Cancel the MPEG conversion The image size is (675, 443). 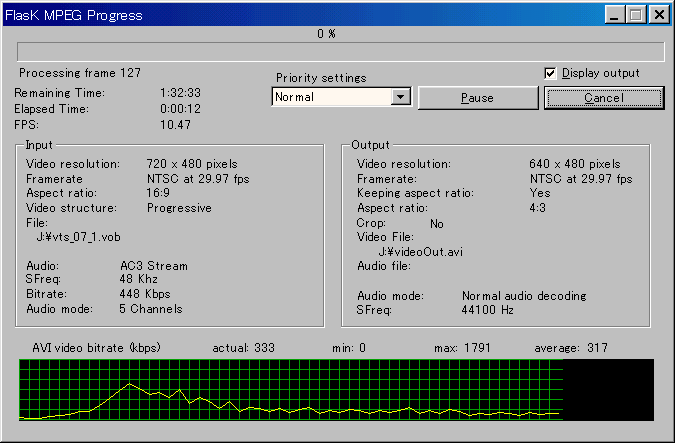tap(603, 98)
